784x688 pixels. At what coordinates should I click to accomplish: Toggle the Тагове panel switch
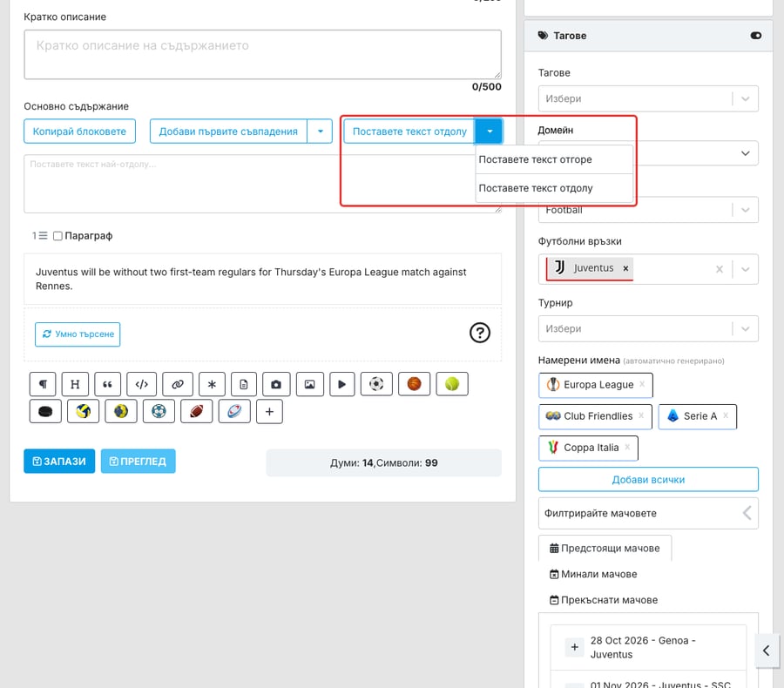(x=756, y=36)
